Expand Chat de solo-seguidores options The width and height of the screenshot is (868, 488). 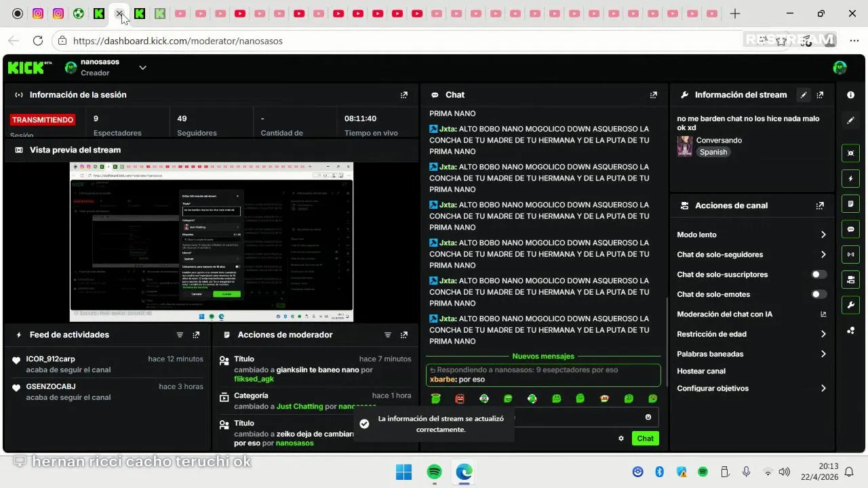coord(823,255)
